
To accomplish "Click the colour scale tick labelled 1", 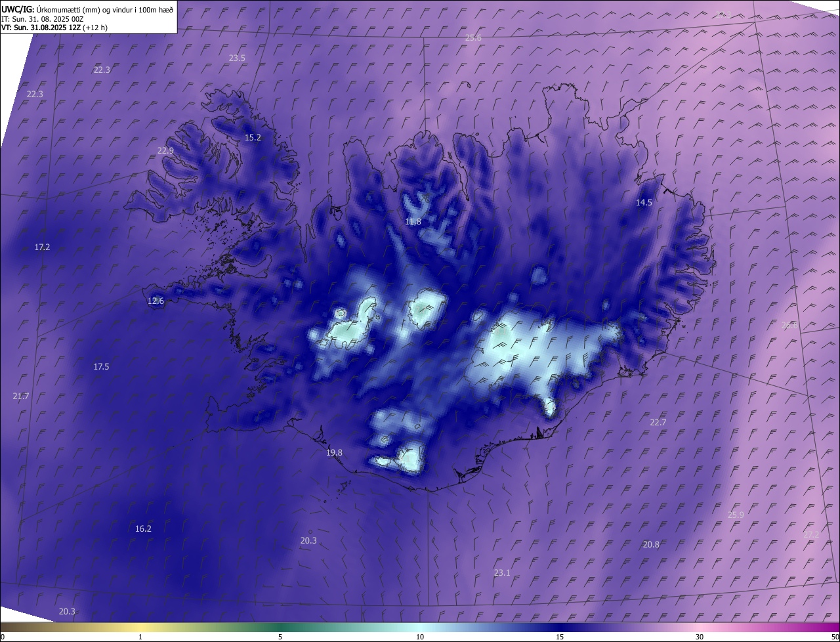I will point(140,637).
